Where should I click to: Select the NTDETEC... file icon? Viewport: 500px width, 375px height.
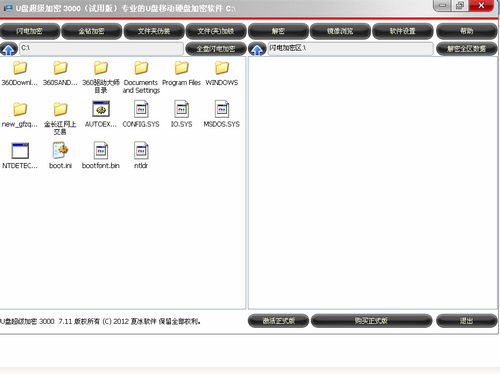(x=20, y=151)
